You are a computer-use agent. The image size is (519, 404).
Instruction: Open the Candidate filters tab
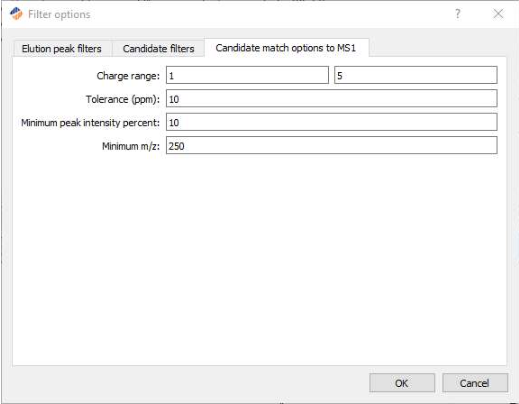pyautogui.click(x=158, y=49)
